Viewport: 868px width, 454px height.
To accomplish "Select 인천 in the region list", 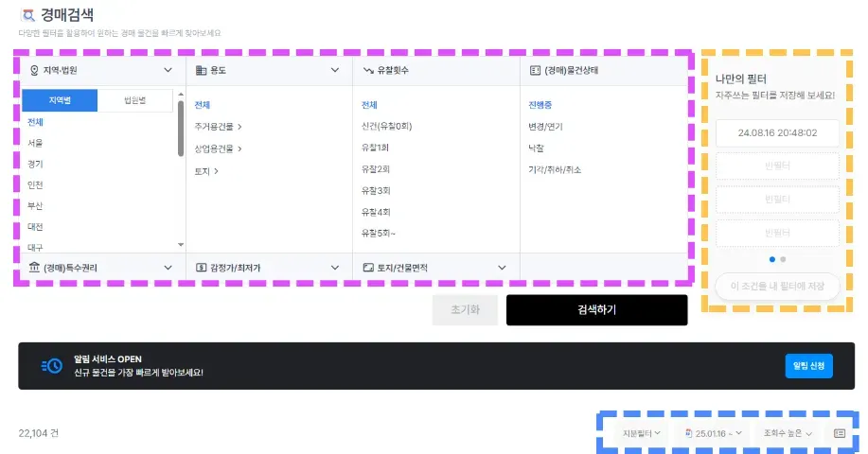I will click(35, 184).
